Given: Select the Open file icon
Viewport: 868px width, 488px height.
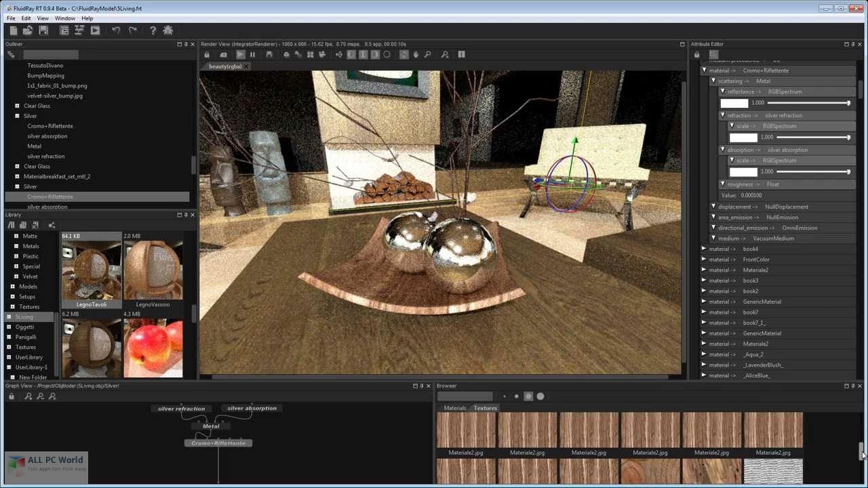Looking at the screenshot, I should pyautogui.click(x=27, y=30).
